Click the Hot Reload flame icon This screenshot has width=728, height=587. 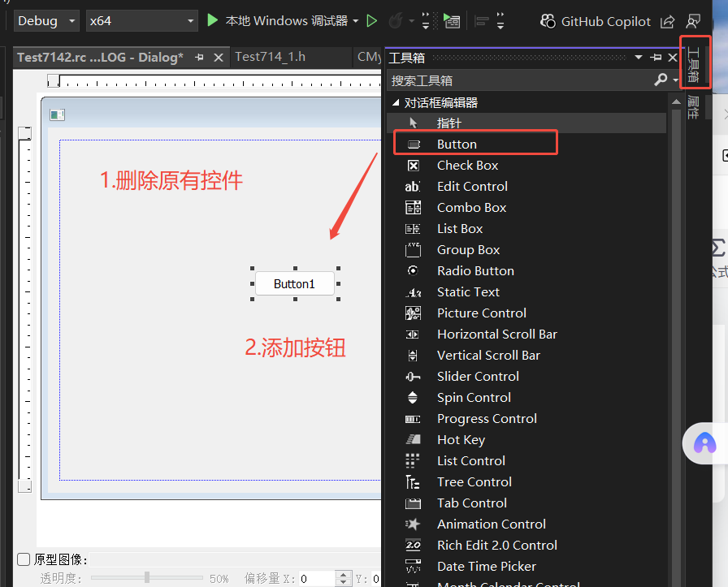pos(396,21)
